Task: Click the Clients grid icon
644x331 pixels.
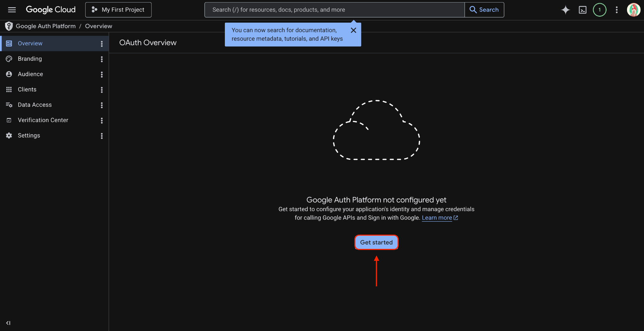Action: tap(9, 90)
